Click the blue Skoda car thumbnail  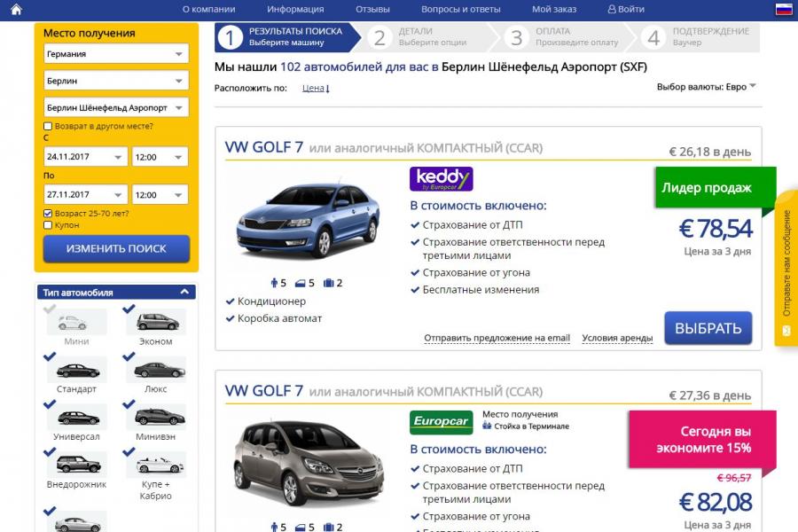[309, 220]
